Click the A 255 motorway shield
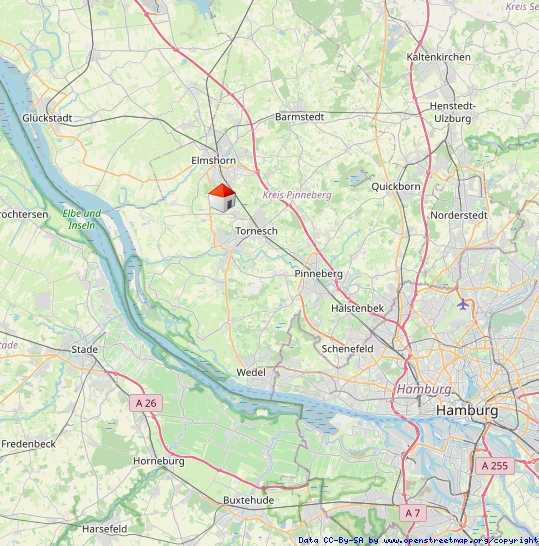 pyautogui.click(x=495, y=466)
